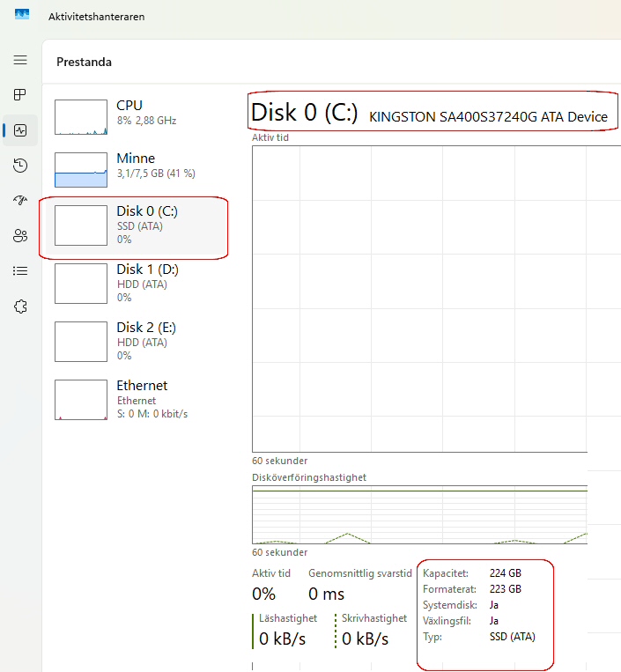Click the Minne usage graph thumbnail
The image size is (621, 672).
coord(81,170)
